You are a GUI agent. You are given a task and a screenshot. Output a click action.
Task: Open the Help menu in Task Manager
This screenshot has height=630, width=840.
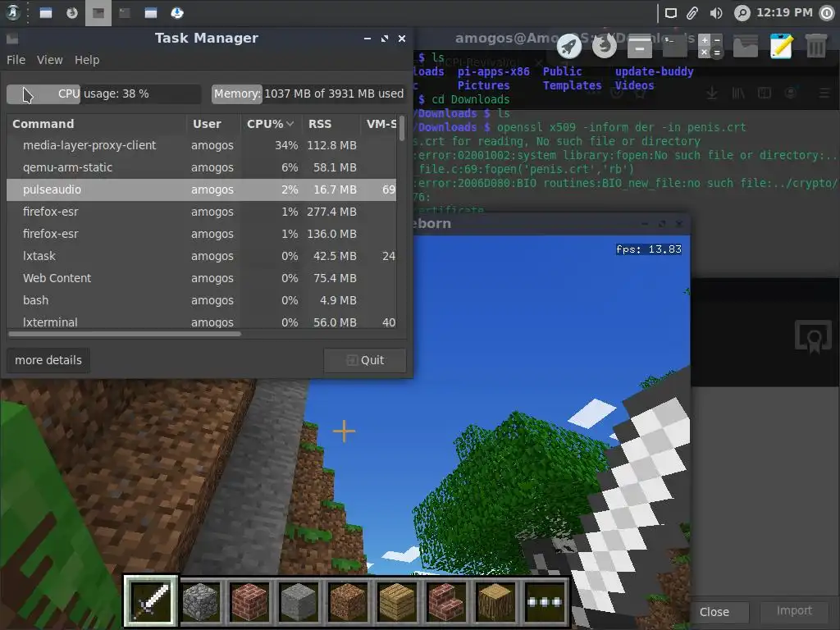click(x=87, y=60)
